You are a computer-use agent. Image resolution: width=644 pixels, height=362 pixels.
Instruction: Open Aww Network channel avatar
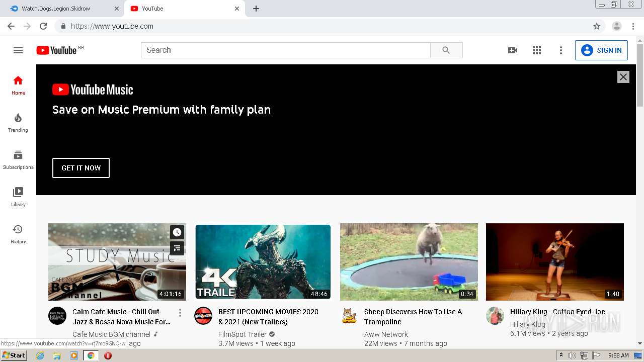point(349,316)
